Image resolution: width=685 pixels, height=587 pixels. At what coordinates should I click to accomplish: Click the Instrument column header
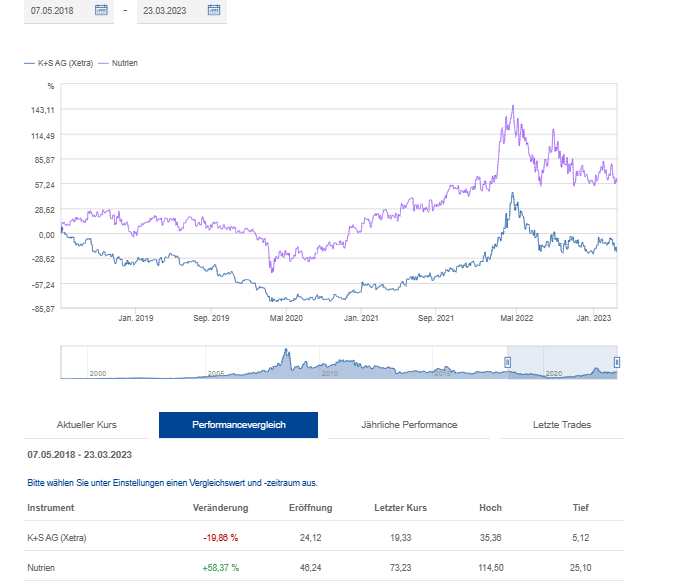[x=50, y=508]
